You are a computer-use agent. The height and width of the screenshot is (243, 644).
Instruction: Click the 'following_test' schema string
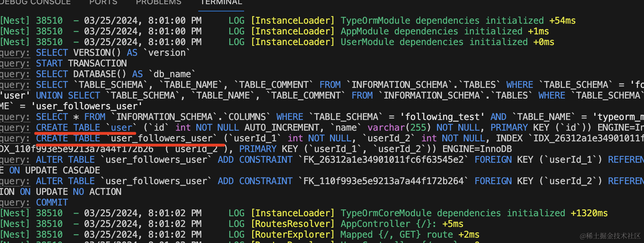tap(442, 117)
